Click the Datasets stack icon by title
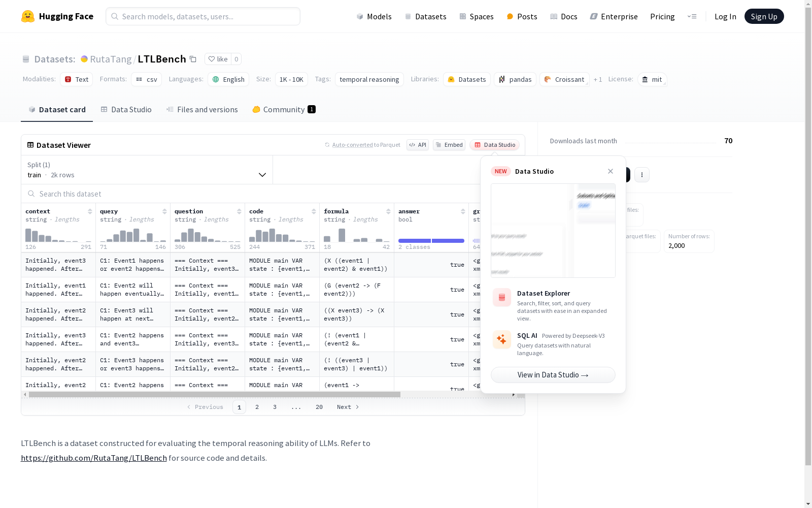 [x=26, y=59]
